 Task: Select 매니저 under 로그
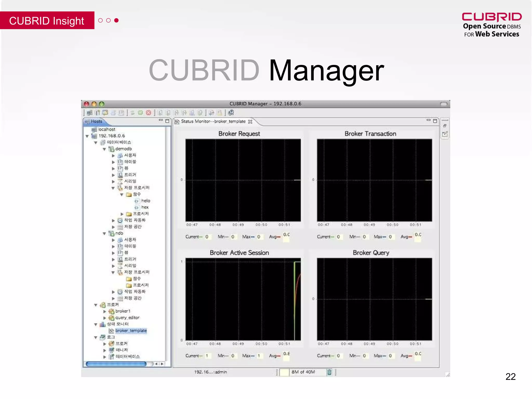click(x=122, y=350)
